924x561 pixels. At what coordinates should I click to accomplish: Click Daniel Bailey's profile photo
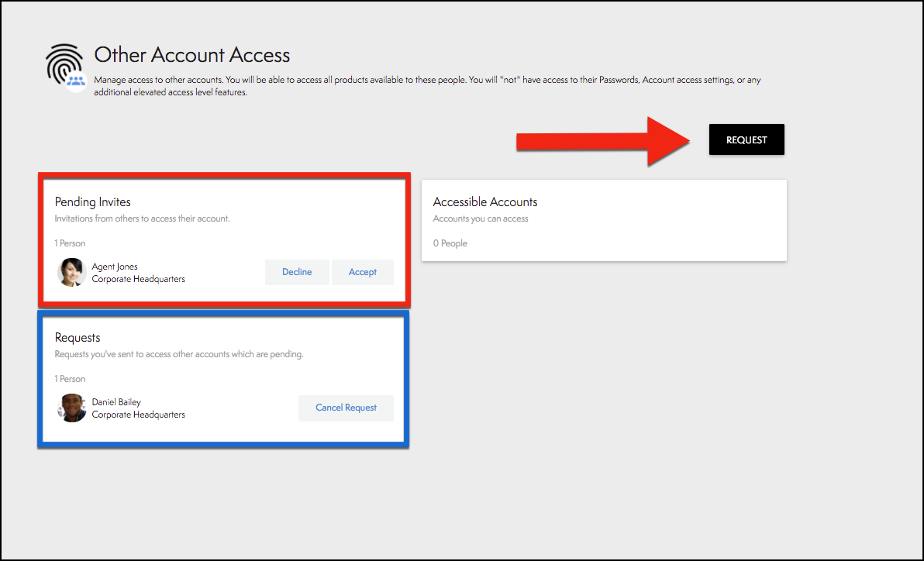[x=73, y=408]
